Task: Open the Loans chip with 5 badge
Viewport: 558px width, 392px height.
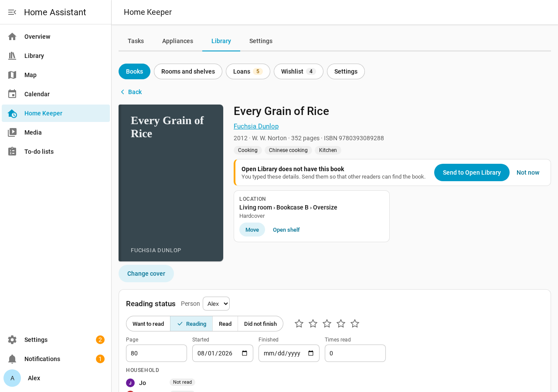Action: [248, 71]
